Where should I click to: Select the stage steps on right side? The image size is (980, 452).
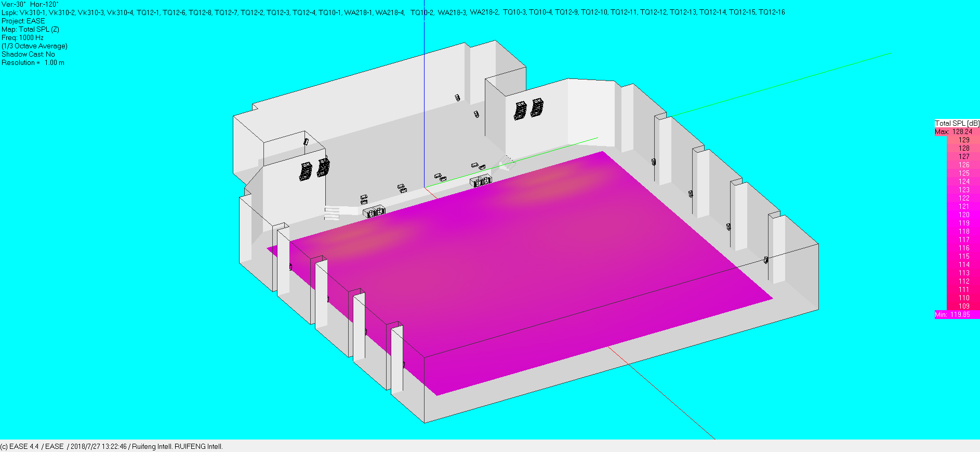pos(506,163)
